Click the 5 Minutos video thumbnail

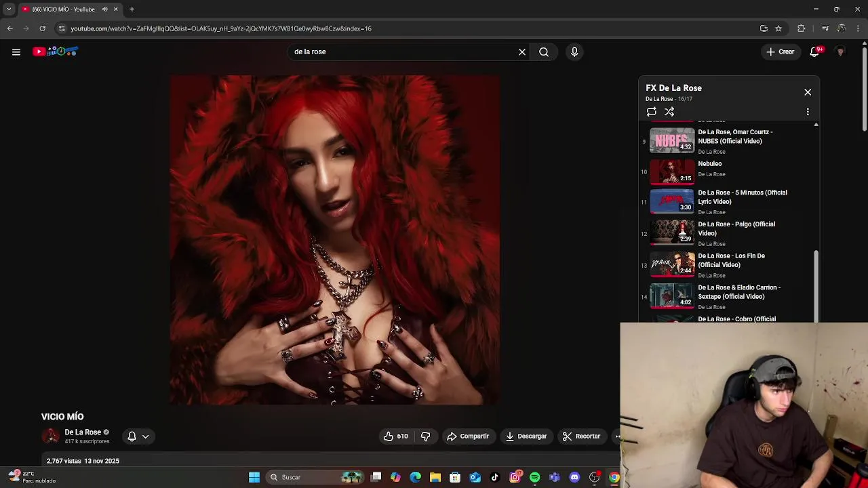pos(672,201)
